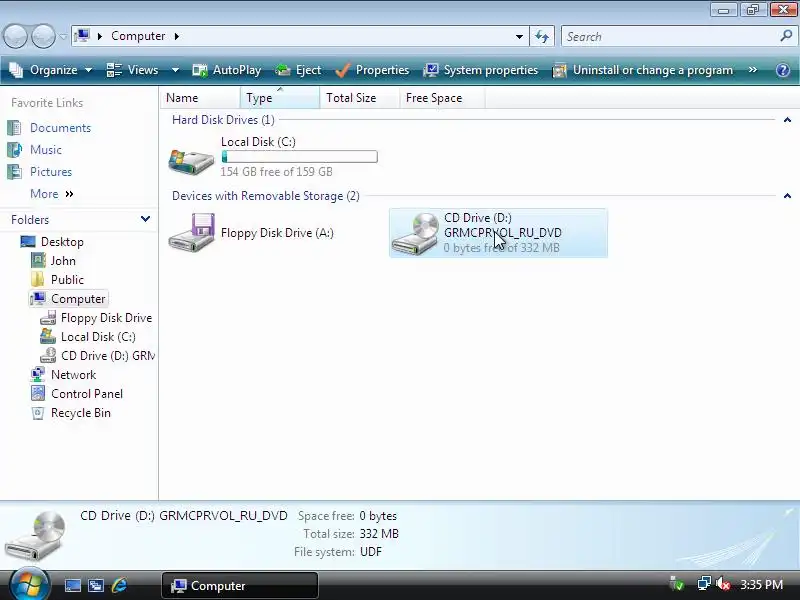The image size is (800, 600).
Task: Click the 3:35 PM clock
Action: (x=761, y=584)
